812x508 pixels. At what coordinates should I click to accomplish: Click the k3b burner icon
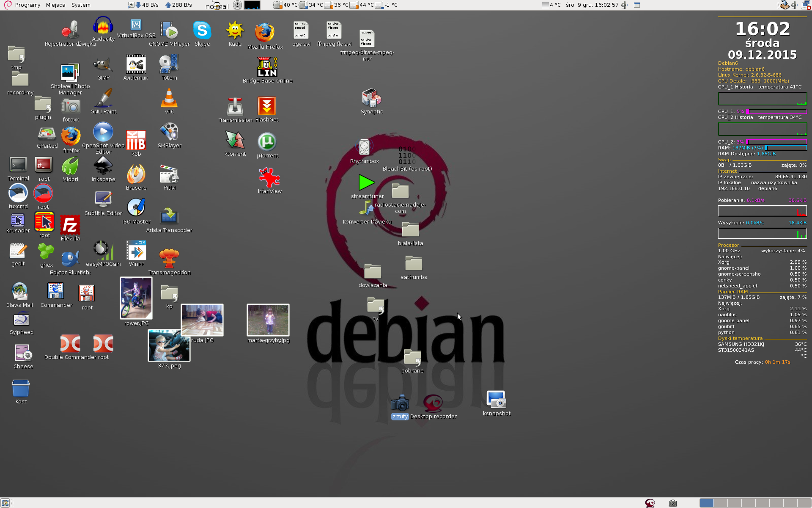pos(136,140)
